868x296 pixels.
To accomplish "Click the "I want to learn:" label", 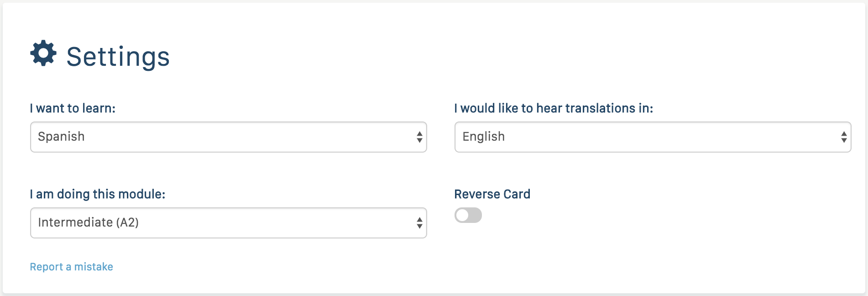I will click(73, 108).
